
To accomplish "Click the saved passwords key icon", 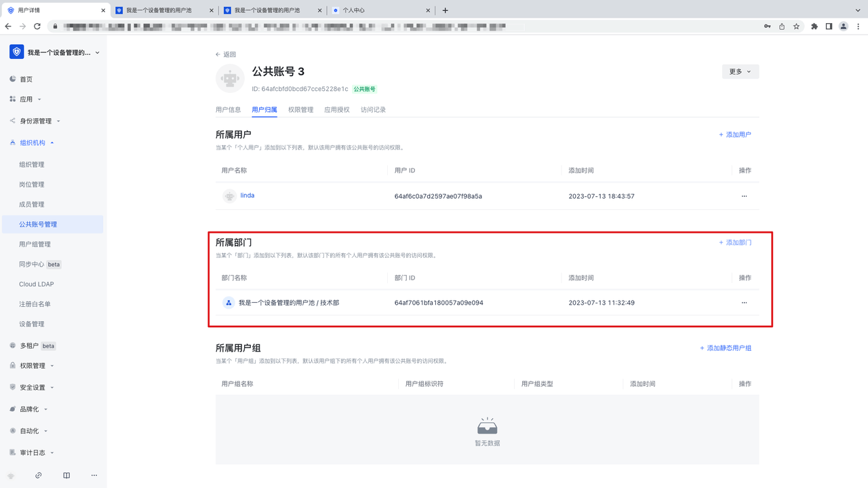I will pos(767,26).
